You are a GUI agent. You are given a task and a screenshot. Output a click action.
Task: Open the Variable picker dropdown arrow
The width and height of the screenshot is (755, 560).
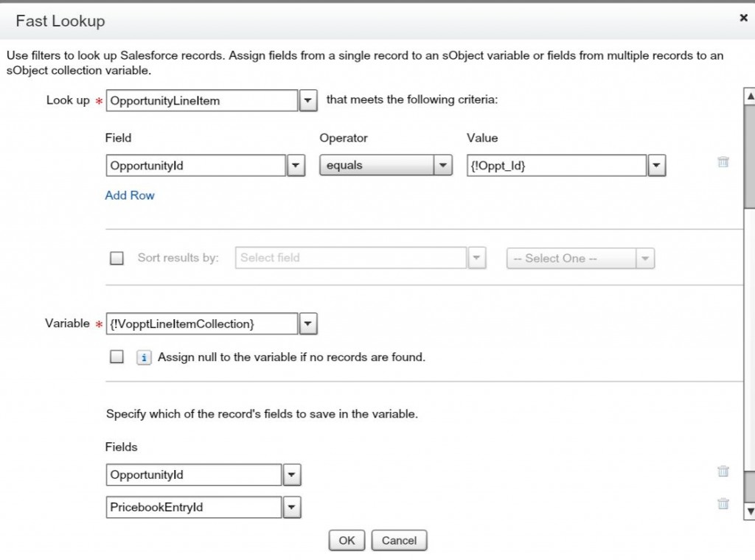(308, 323)
